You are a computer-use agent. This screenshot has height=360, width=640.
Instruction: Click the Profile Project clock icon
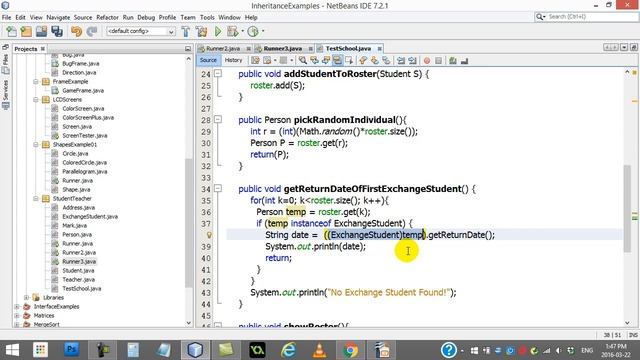pyautogui.click(x=253, y=31)
